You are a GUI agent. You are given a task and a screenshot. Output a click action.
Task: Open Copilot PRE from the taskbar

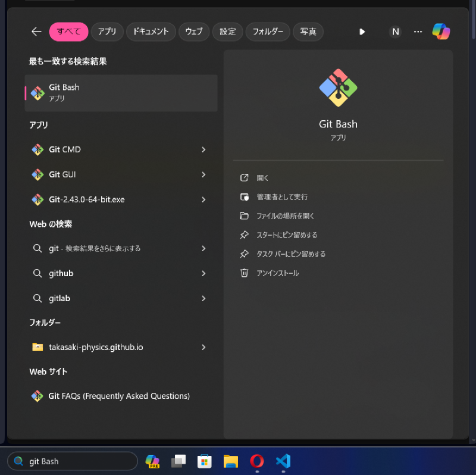152,461
